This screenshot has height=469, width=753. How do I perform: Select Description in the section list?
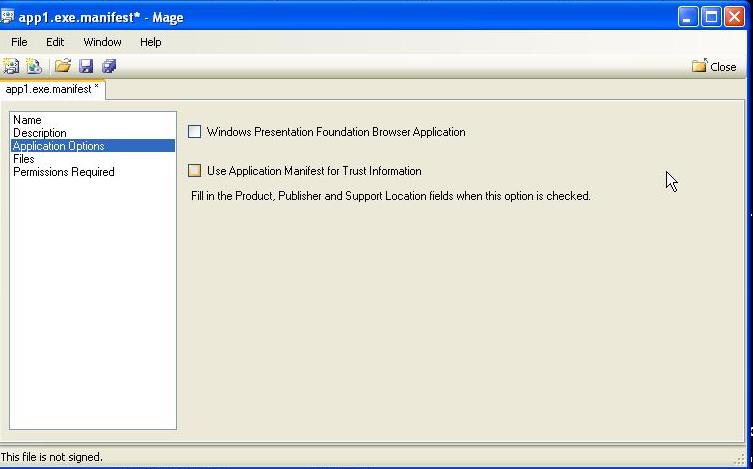coord(93,132)
